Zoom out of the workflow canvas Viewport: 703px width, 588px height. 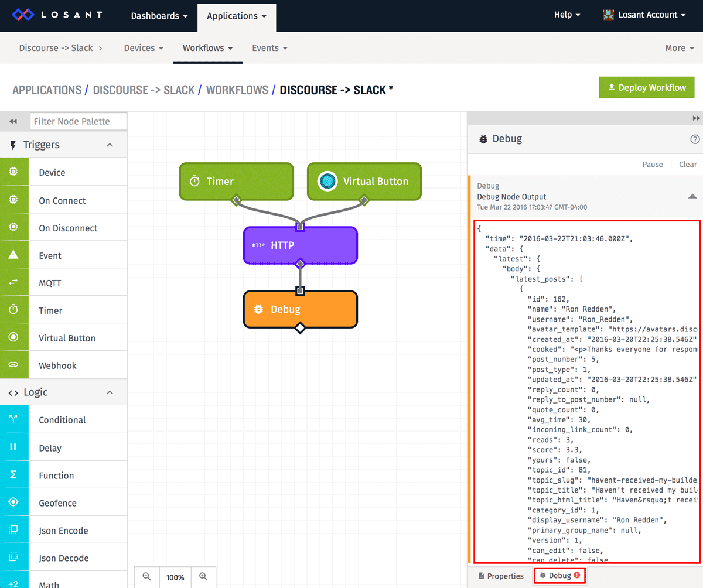click(x=147, y=577)
